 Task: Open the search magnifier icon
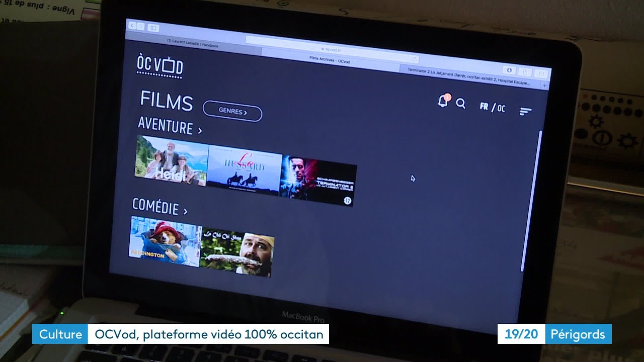click(x=460, y=104)
